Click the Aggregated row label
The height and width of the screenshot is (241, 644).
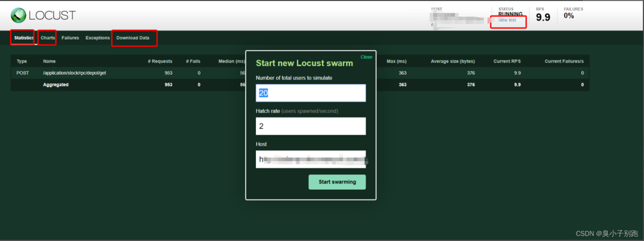coord(56,85)
